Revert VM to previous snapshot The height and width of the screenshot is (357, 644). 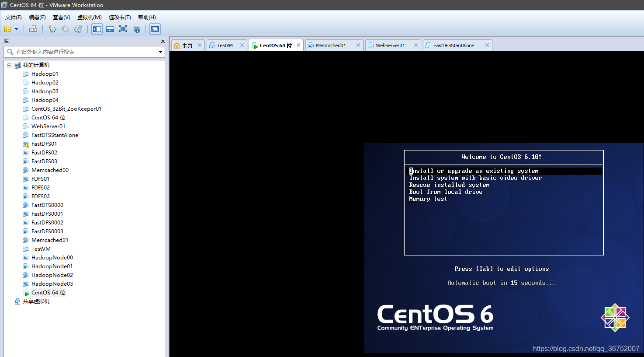click(65, 29)
